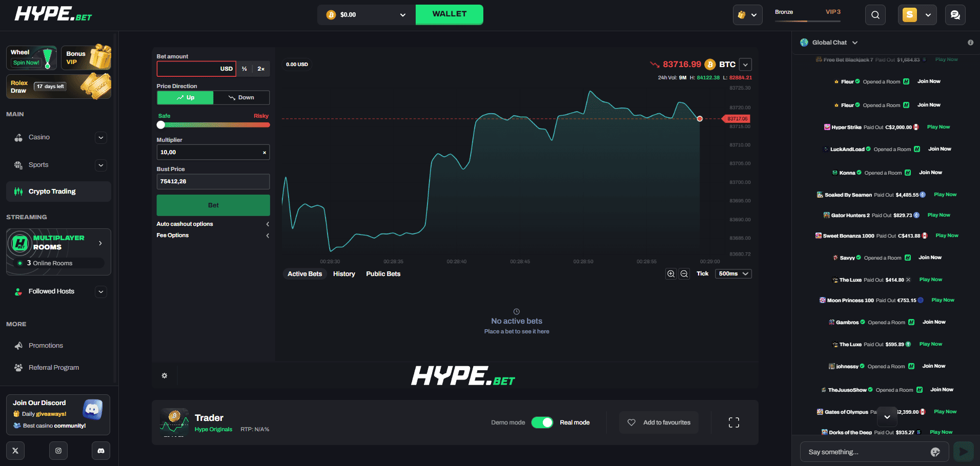The height and width of the screenshot is (466, 980).
Task: Click the HYPE.BET logo in the header
Action: point(53,14)
